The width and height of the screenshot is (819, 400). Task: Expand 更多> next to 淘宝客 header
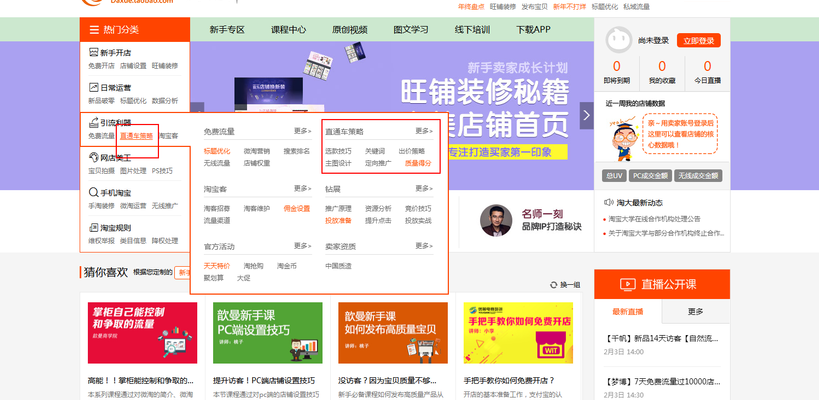pos(302,188)
